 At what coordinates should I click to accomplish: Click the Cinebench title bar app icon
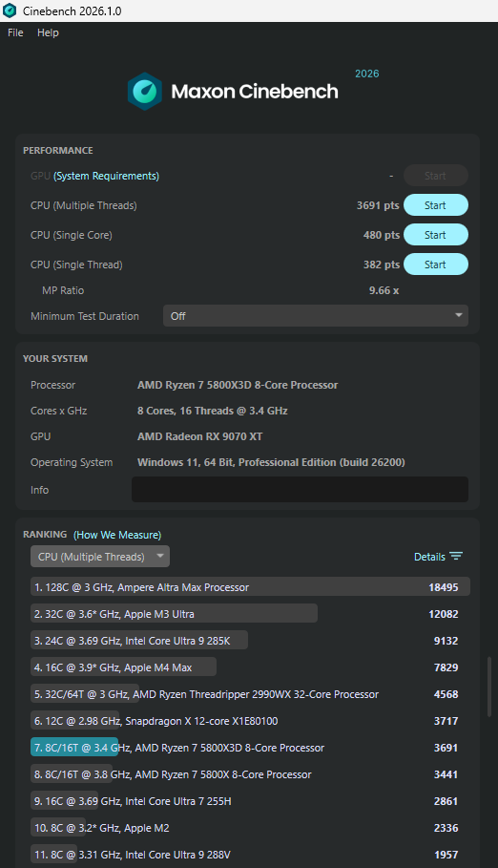click(x=10, y=11)
